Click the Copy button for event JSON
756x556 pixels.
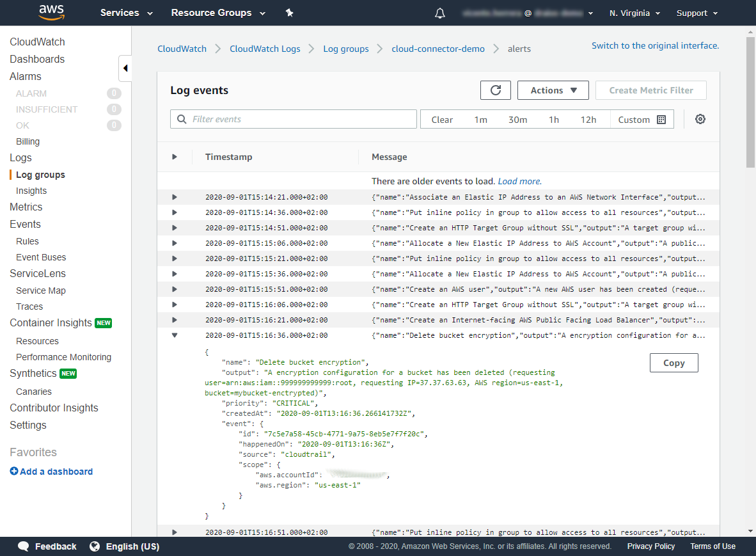coord(673,363)
